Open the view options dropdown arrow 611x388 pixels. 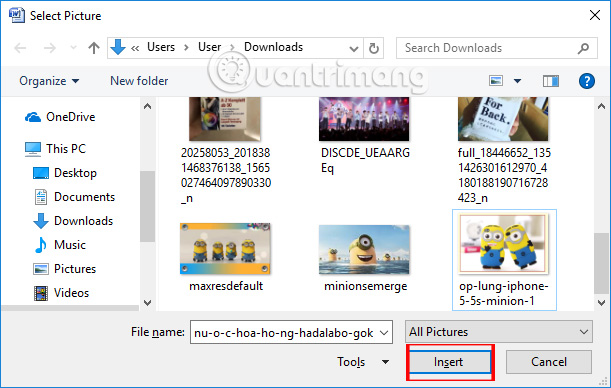coord(517,81)
